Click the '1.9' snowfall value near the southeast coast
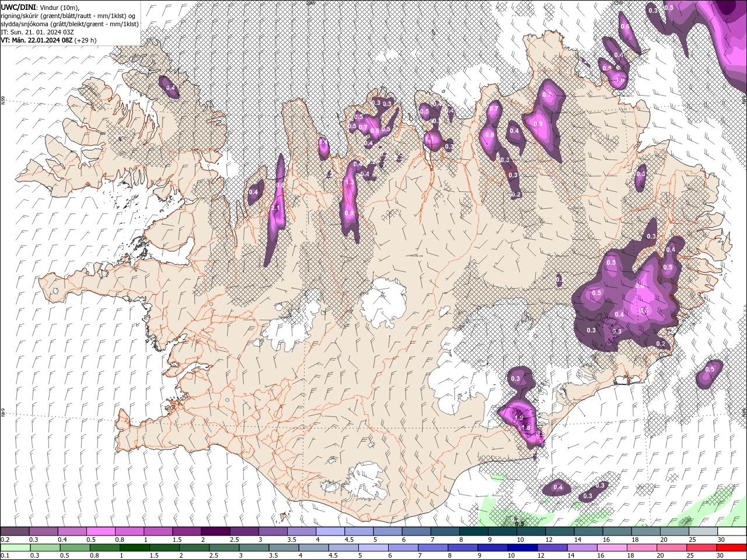 518,418
